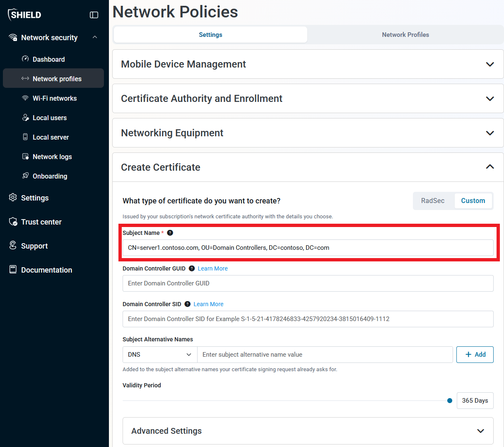This screenshot has width=504, height=447.
Task: Expand the Mobile Device Management section
Action: tap(308, 64)
